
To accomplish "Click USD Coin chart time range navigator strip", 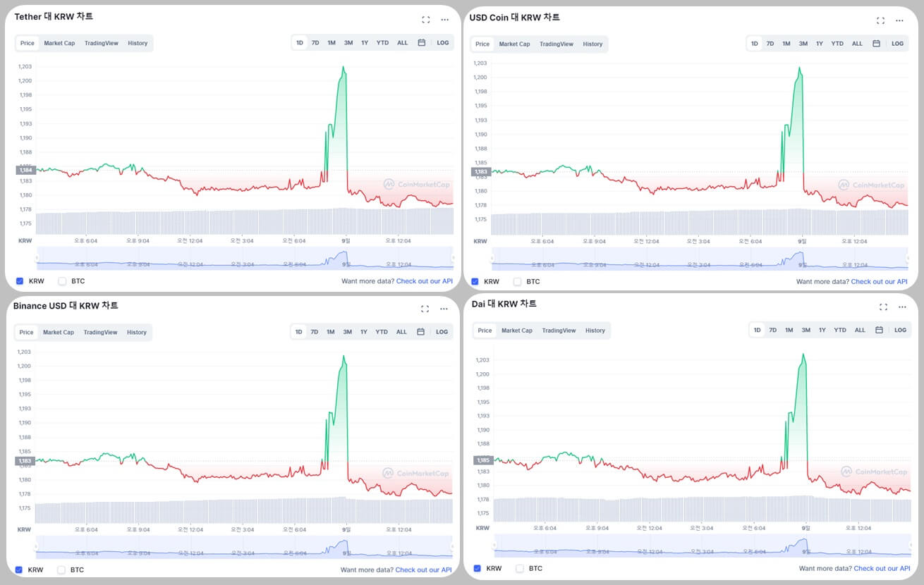I will coord(700,258).
